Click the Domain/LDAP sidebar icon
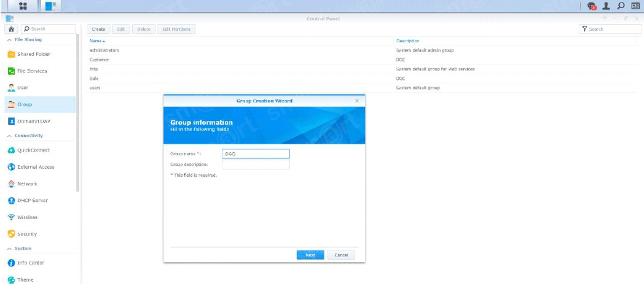This screenshot has width=644, height=302. [12, 122]
